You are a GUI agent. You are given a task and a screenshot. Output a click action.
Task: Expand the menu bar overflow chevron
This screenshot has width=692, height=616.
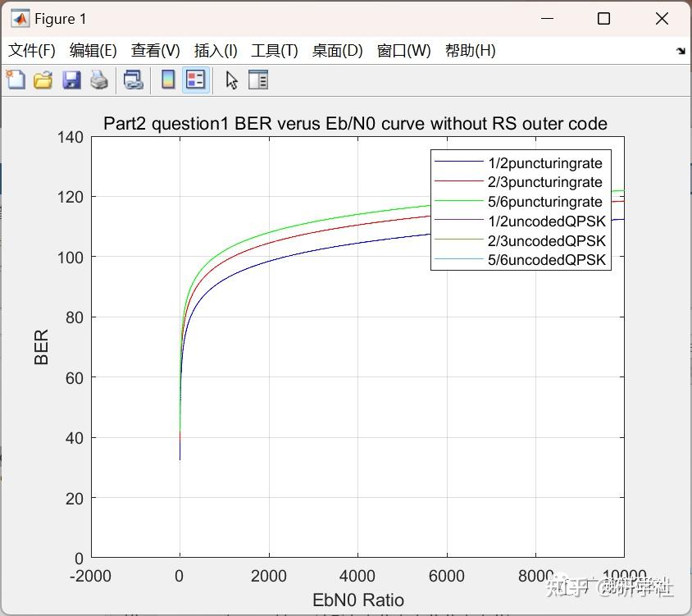681,50
